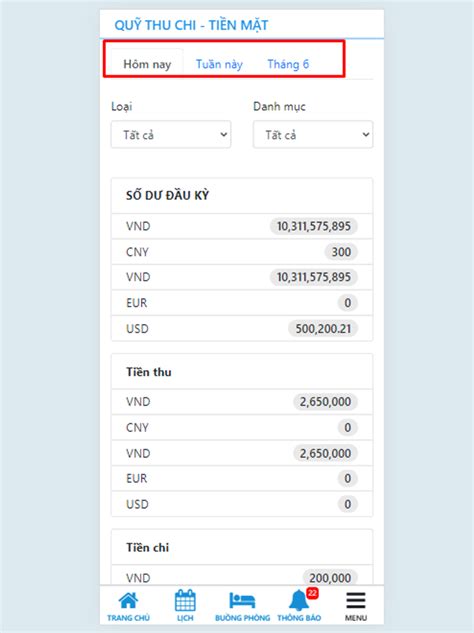Viewport: 474px width, 633px height.
Task: Click the red 22 notification badge
Action: (312, 593)
